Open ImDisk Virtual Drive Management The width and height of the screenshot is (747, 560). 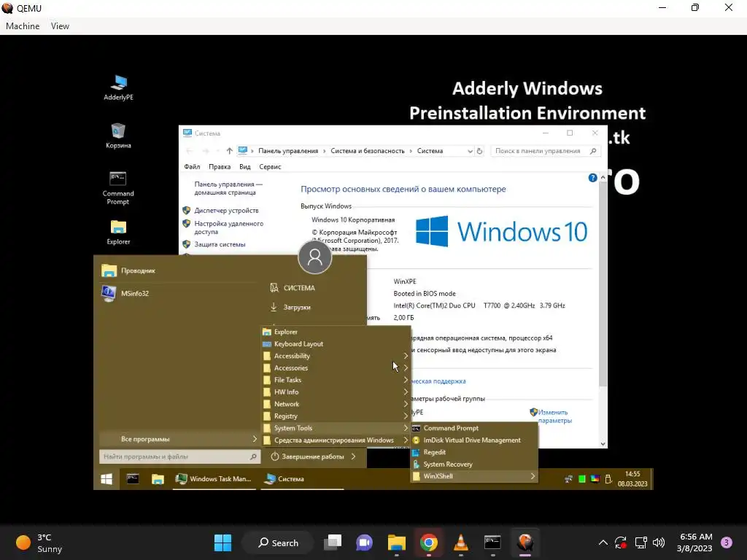[x=474, y=440]
